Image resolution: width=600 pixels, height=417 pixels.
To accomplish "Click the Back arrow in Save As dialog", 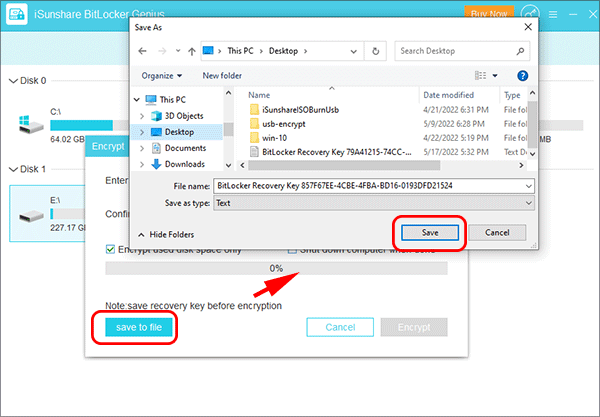I will click(144, 50).
